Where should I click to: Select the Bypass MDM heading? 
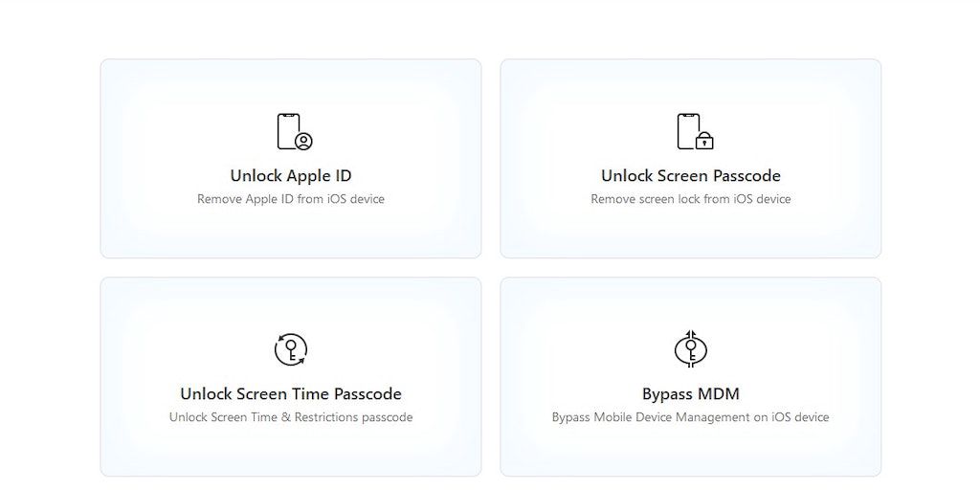(690, 394)
